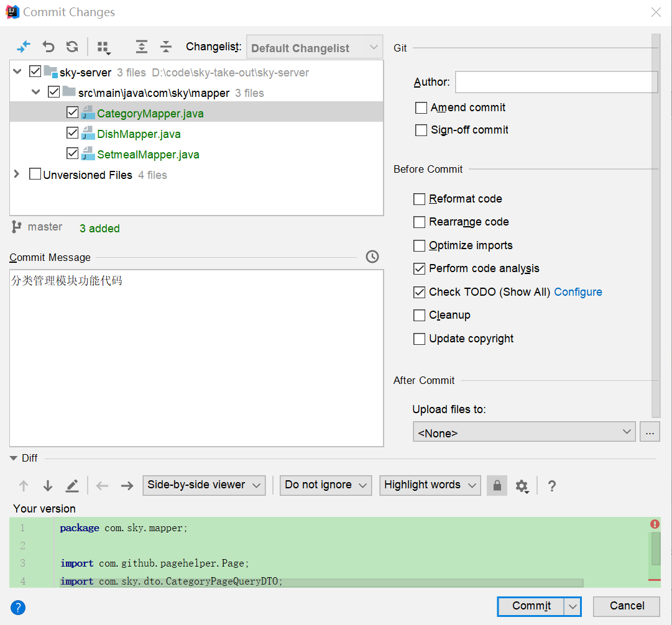Screen dimensions: 672x625
Task: Click the right panel vertical scrollbar
Action: (655, 224)
